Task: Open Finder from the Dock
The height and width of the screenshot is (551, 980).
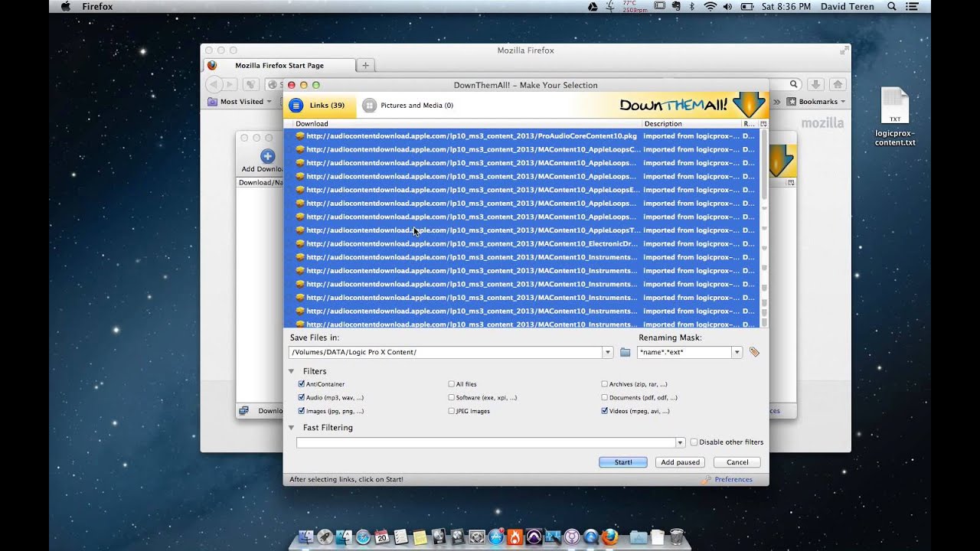Action: click(305, 537)
